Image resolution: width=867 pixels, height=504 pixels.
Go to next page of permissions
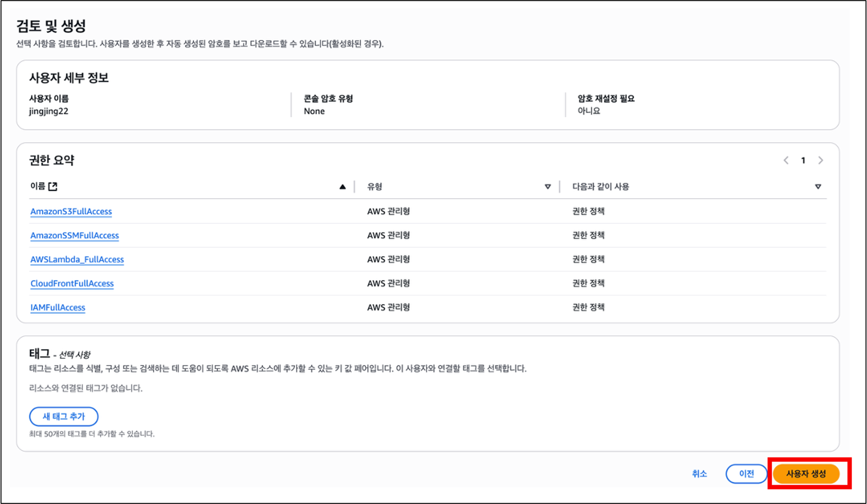(x=820, y=160)
